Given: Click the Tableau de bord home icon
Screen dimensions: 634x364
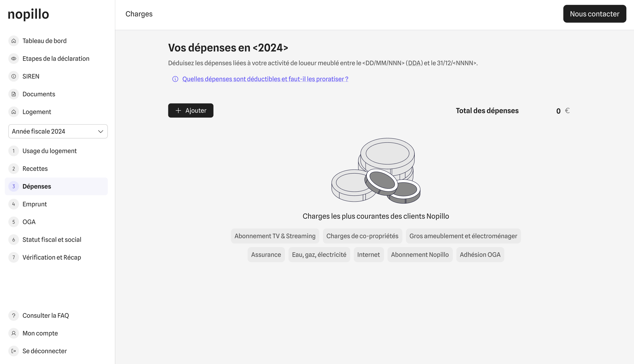Looking at the screenshot, I should (x=13, y=41).
